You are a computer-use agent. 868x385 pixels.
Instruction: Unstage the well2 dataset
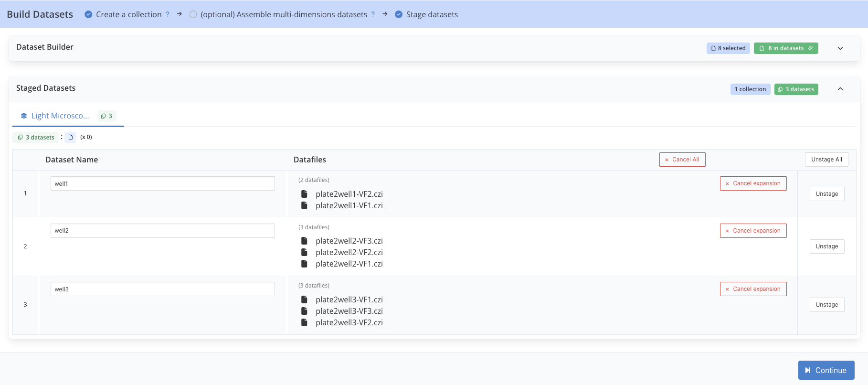pos(827,246)
